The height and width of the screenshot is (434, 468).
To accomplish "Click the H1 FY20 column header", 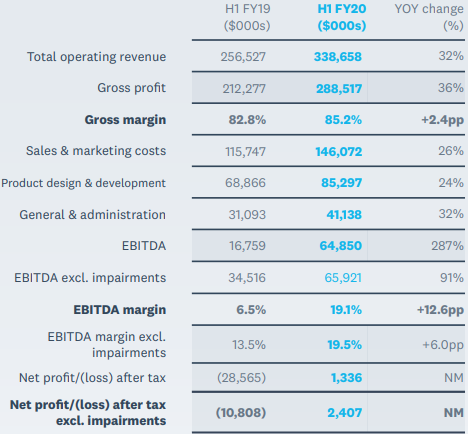I will pyautogui.click(x=342, y=17).
